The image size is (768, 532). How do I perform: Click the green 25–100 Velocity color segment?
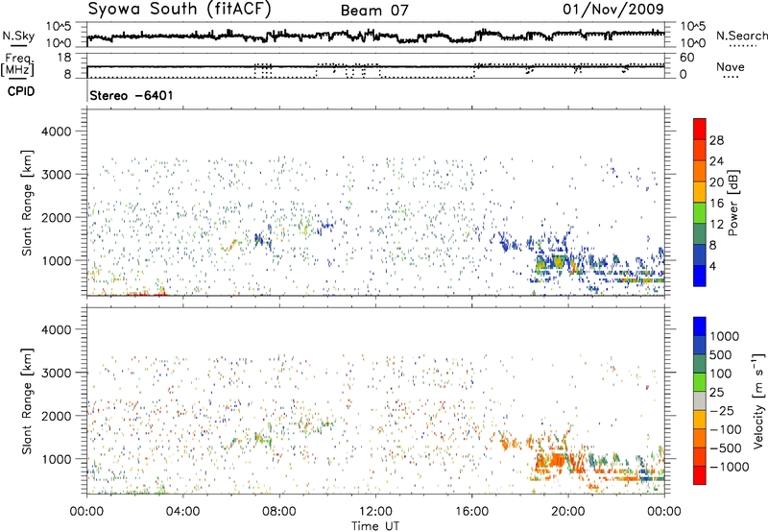click(x=700, y=382)
